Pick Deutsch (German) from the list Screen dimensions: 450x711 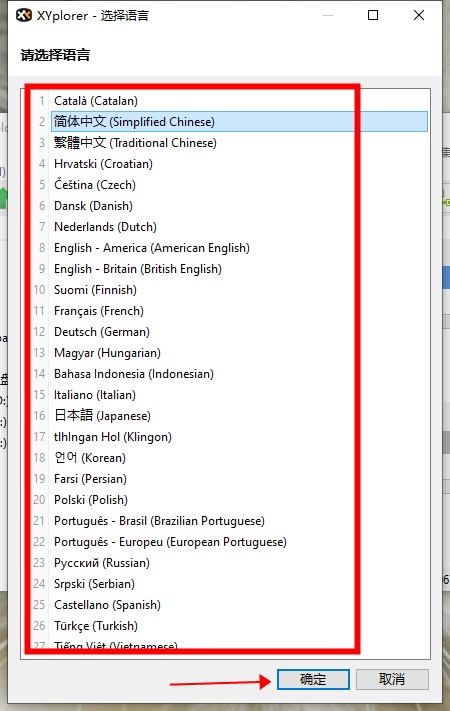point(102,331)
